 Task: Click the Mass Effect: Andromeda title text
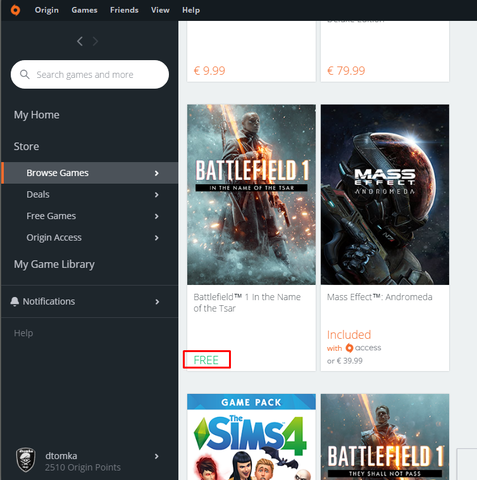(x=379, y=297)
